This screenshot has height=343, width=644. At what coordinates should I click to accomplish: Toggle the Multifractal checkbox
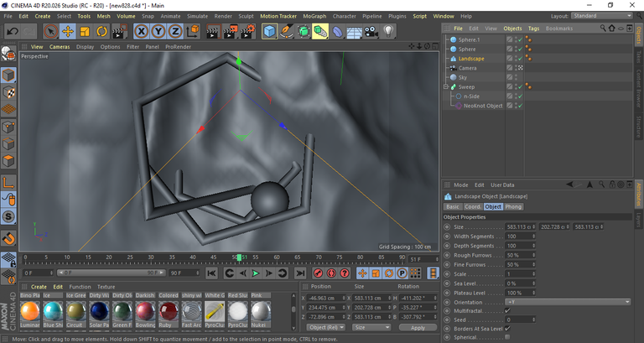click(x=507, y=310)
